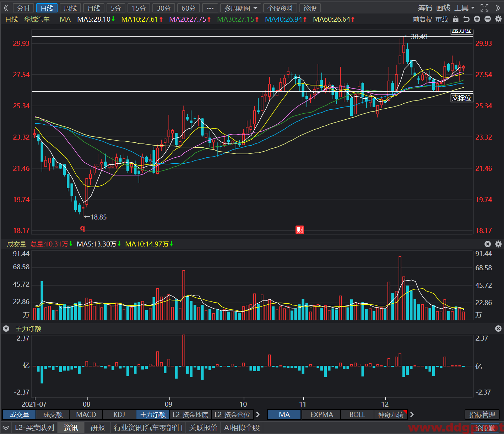
Task: Click the 个股资料 button
Action: [280, 8]
